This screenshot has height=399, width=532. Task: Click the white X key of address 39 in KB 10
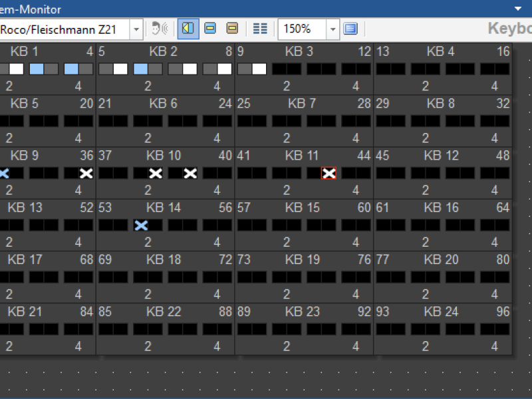[x=190, y=173]
